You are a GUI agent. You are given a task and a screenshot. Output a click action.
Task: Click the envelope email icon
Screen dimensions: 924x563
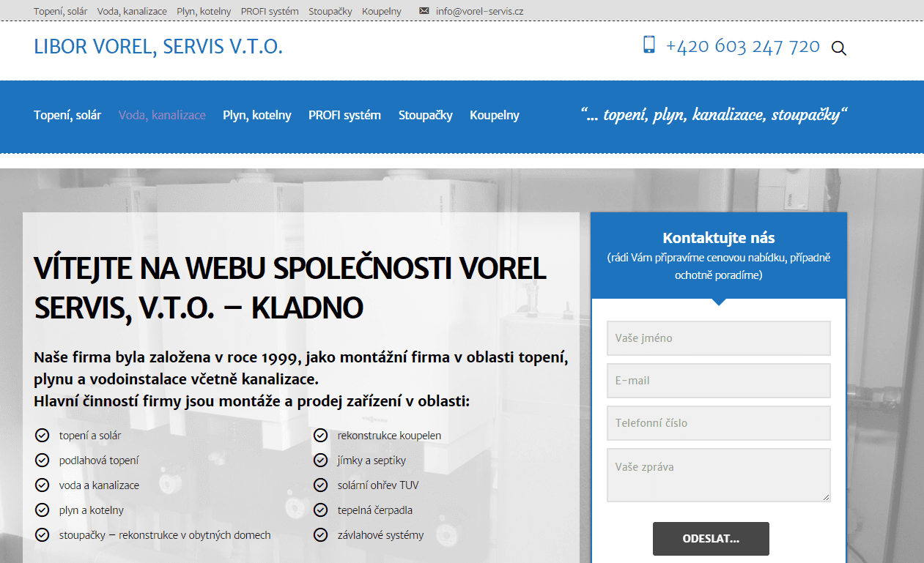click(x=424, y=11)
